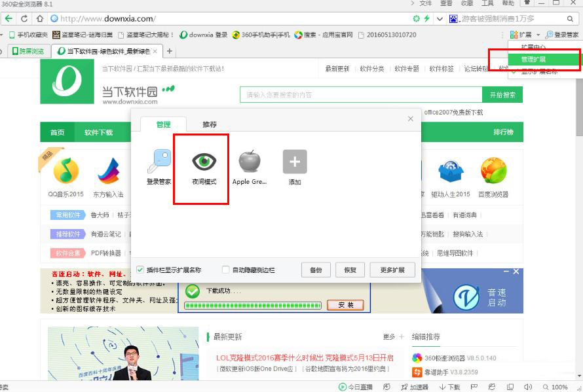This screenshot has width=583, height=392.
Task: Choose 管理扩展 from the dropdown menu
Action: click(534, 60)
